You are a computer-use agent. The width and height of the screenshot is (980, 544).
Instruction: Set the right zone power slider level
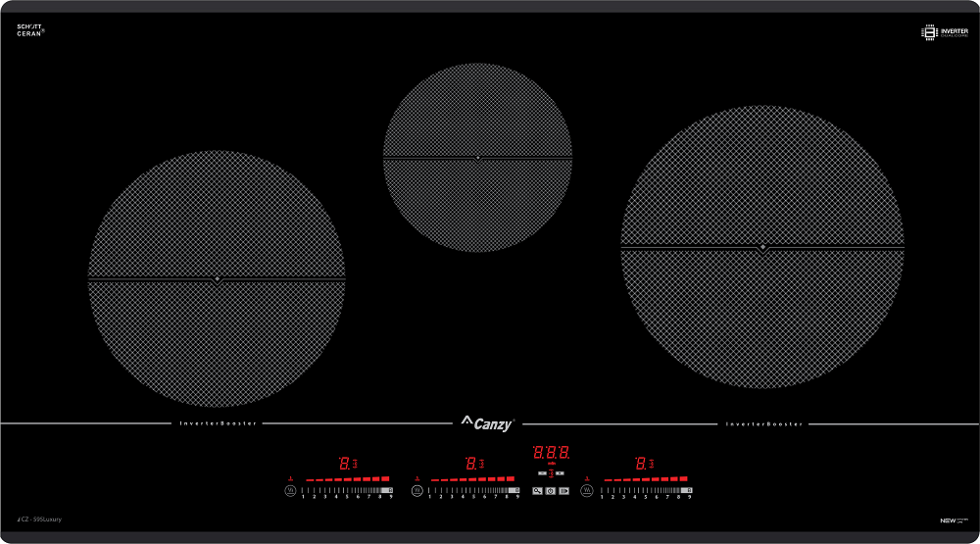pyautogui.click(x=646, y=491)
